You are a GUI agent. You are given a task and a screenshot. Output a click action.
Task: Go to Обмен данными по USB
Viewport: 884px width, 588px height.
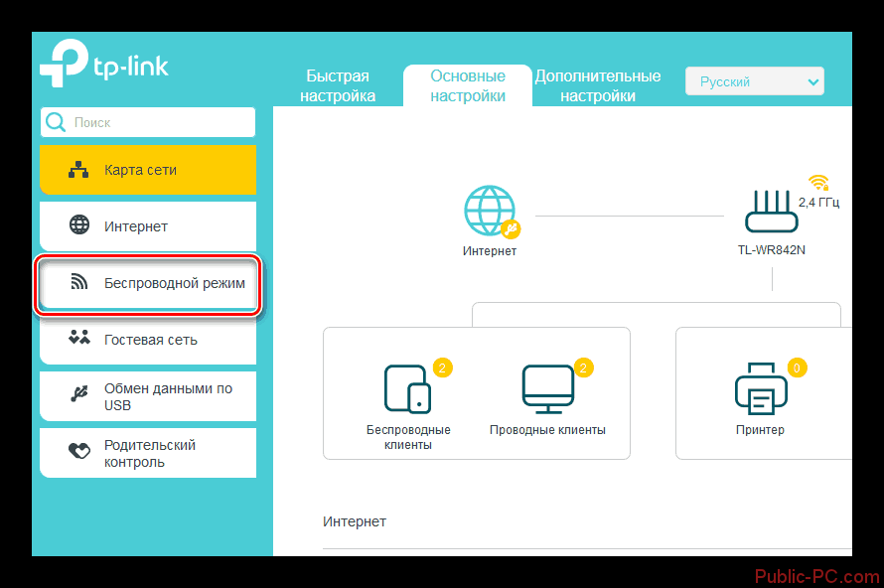[x=148, y=396]
